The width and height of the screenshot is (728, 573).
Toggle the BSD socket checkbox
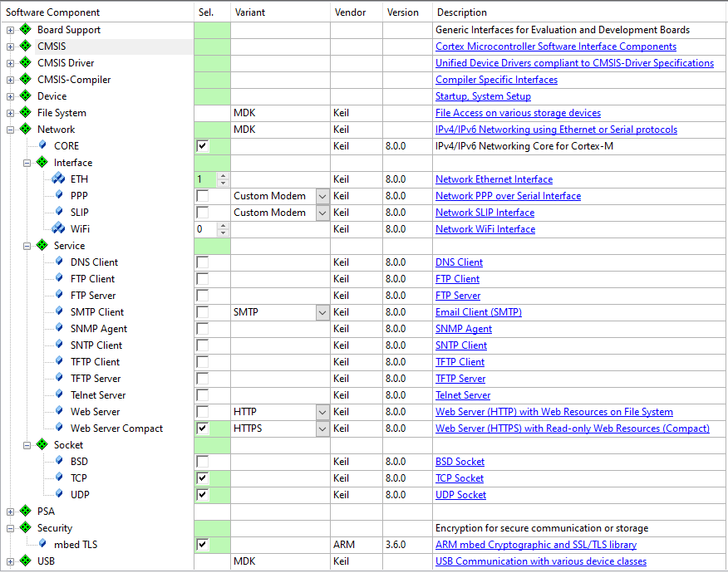pyautogui.click(x=202, y=462)
